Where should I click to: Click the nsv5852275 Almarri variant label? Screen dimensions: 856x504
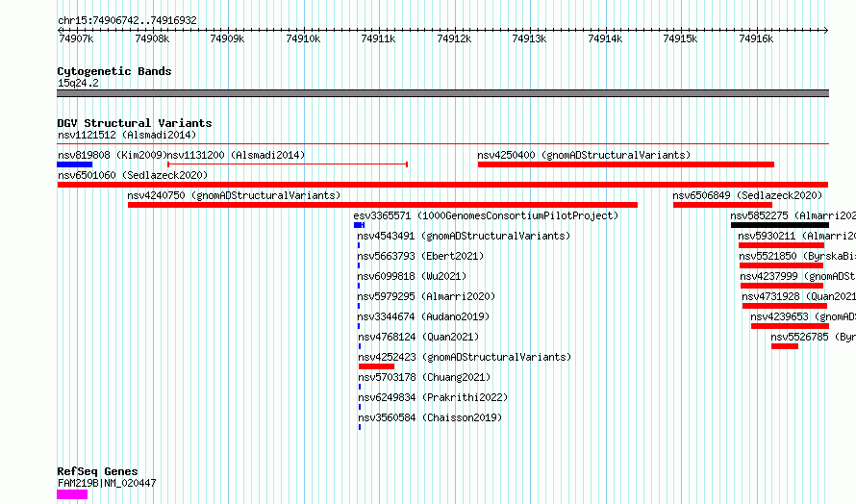click(x=793, y=215)
